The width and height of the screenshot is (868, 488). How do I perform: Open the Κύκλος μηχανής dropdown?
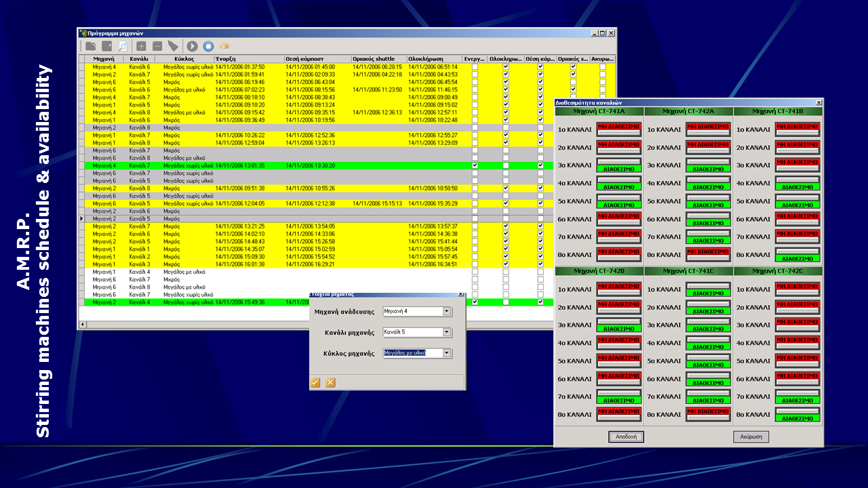coord(446,353)
